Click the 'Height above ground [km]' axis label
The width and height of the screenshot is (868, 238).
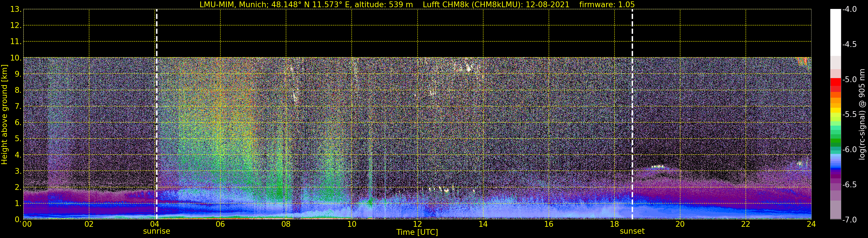[x=4, y=115]
